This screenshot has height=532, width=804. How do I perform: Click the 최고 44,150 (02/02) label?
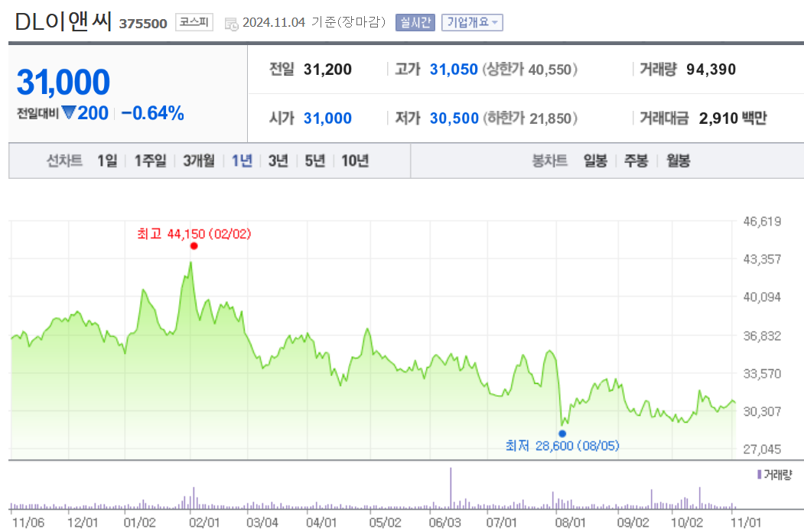[x=194, y=234]
